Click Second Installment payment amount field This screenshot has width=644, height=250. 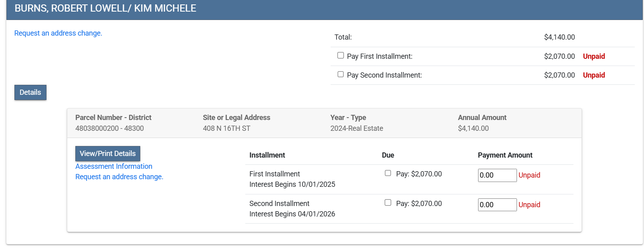pos(497,205)
